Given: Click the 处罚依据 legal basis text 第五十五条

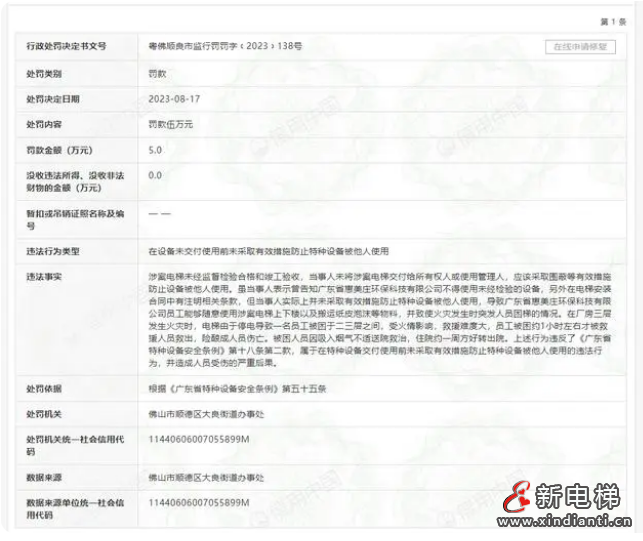Looking at the screenshot, I should point(228,388).
